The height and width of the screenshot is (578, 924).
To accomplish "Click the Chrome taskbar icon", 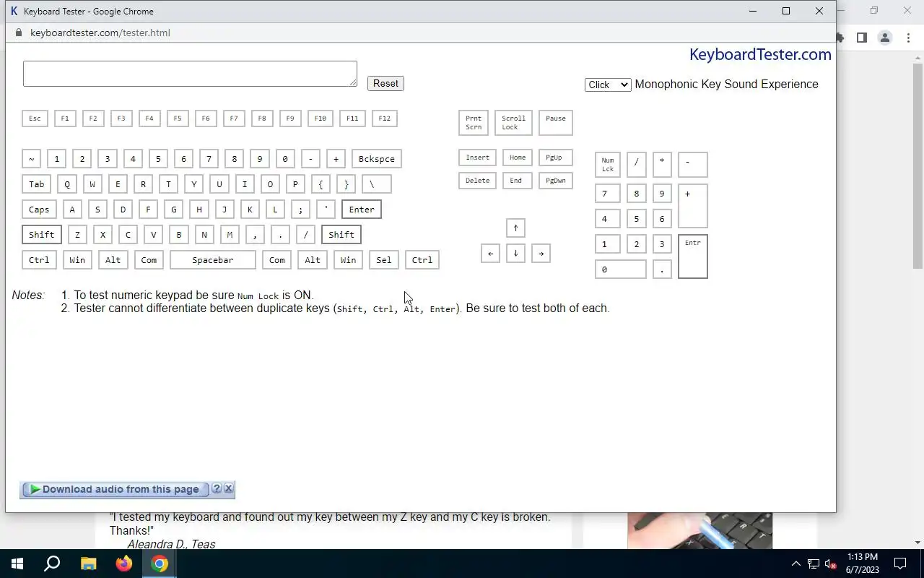I will [160, 564].
